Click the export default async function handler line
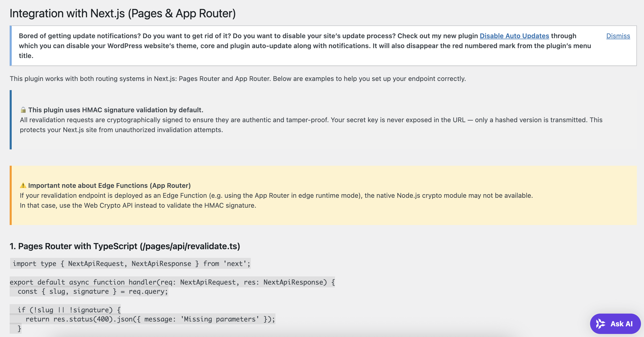 [172, 282]
